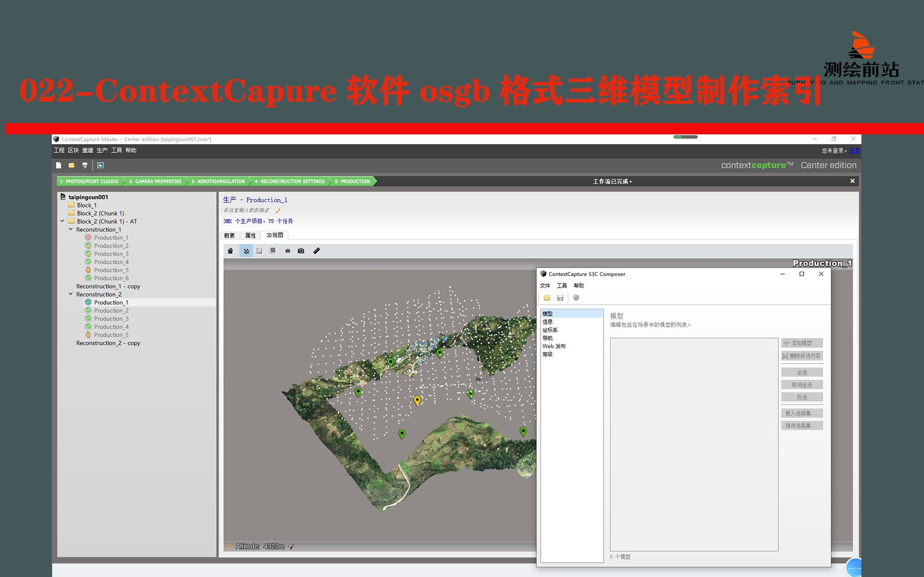Click the 登录 login link
The width and height of the screenshot is (924, 577).
854,150
